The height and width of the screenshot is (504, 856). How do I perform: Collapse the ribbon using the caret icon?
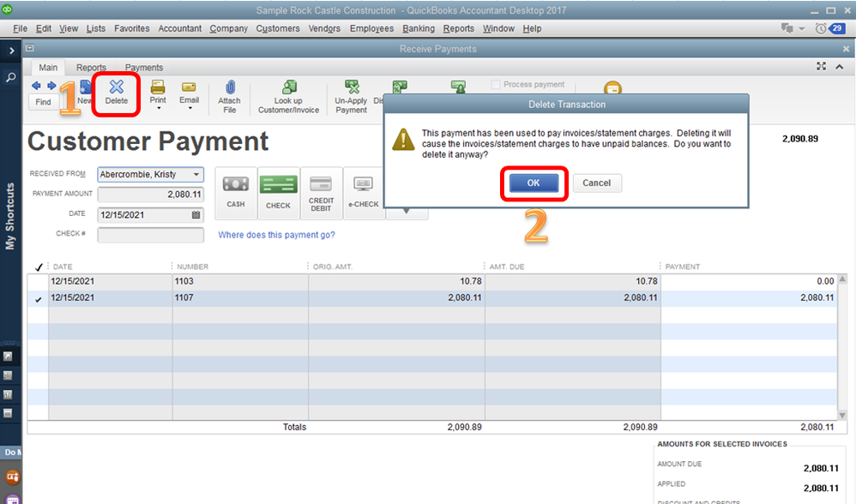click(x=840, y=67)
